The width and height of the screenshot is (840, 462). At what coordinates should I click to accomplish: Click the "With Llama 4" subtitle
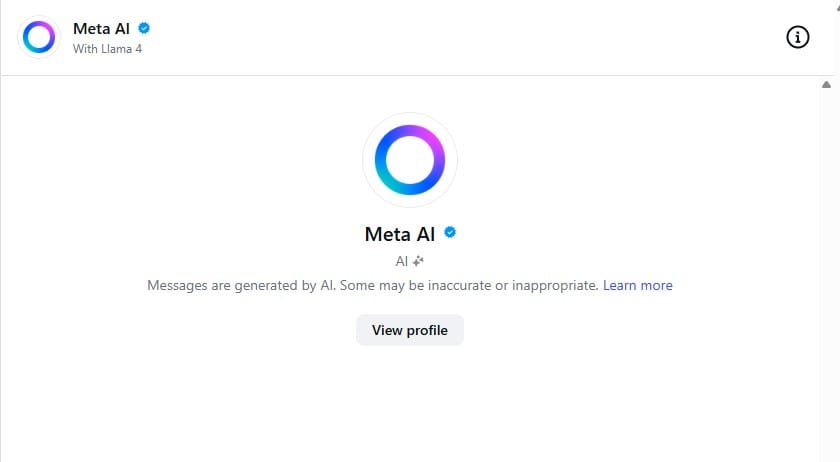pos(107,48)
